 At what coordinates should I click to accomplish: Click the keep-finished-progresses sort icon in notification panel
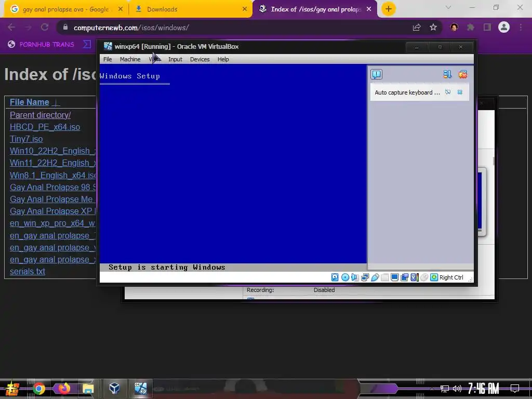[x=447, y=74]
